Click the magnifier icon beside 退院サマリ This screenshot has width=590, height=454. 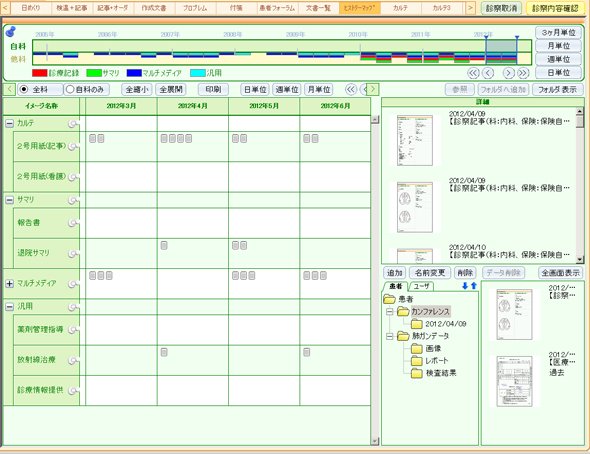point(73,254)
